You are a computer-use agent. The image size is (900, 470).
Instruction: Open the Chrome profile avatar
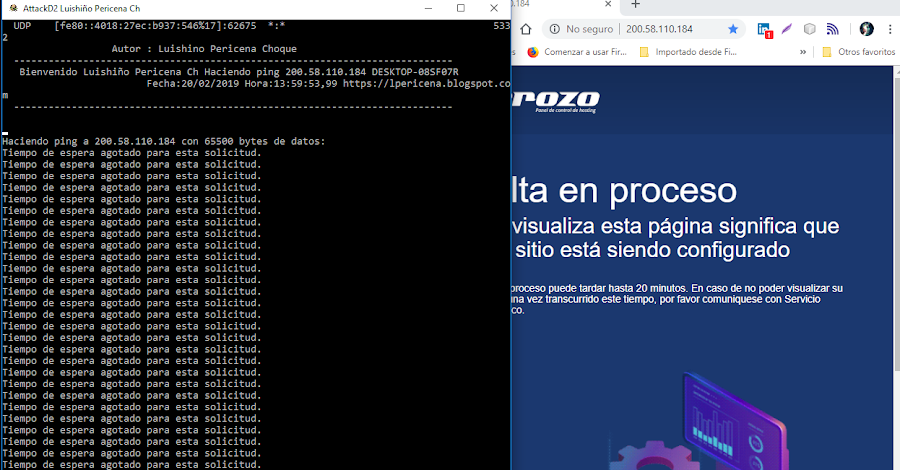pyautogui.click(x=866, y=29)
